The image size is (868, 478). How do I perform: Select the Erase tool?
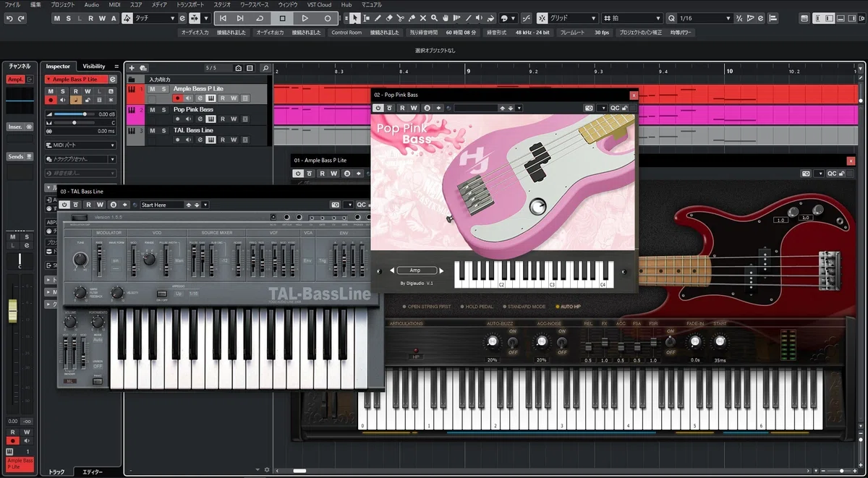click(x=389, y=18)
